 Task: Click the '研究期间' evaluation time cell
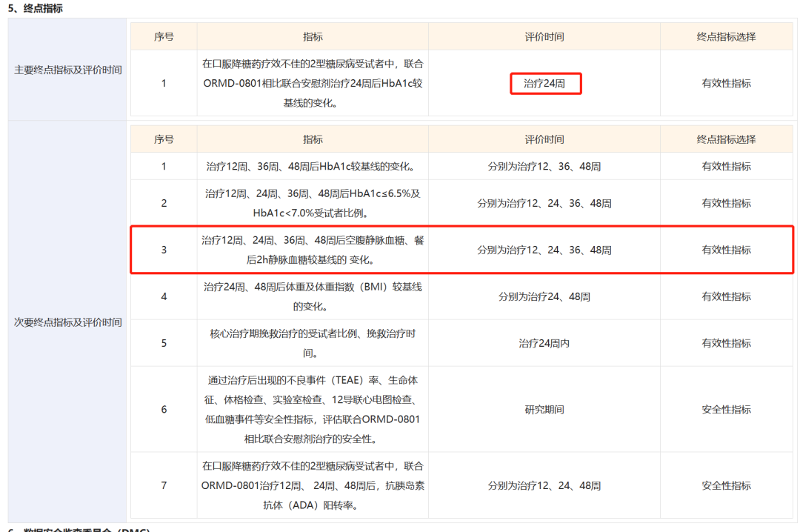(x=544, y=410)
